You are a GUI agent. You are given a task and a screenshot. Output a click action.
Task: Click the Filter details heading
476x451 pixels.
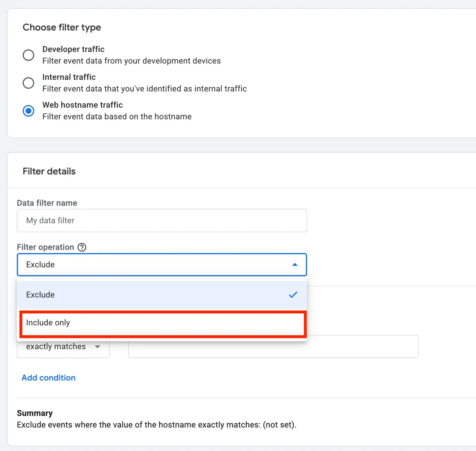49,171
